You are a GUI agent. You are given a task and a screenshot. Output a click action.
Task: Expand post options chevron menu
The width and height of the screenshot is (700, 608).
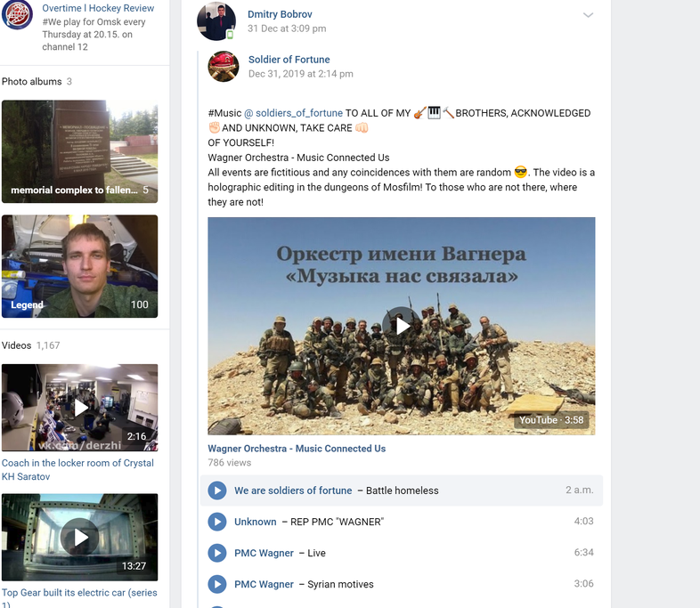(588, 15)
